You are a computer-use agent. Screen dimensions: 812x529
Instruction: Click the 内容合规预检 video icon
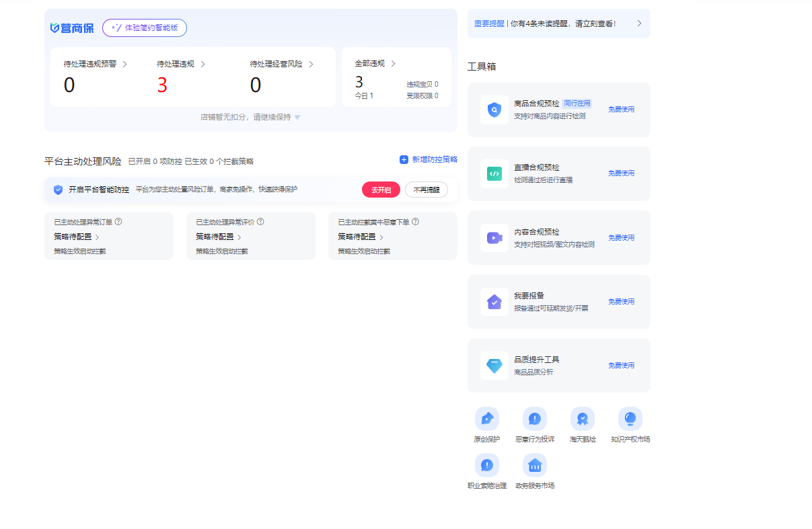494,238
